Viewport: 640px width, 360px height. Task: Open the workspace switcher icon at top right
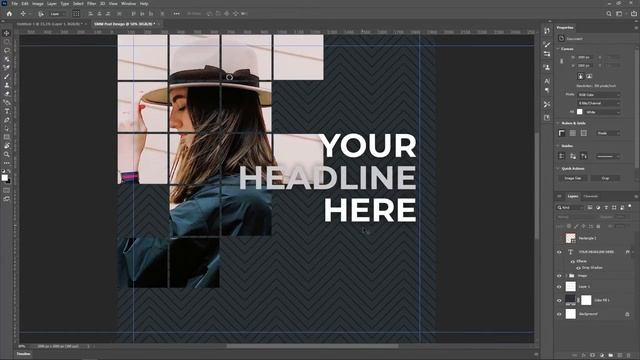point(619,13)
